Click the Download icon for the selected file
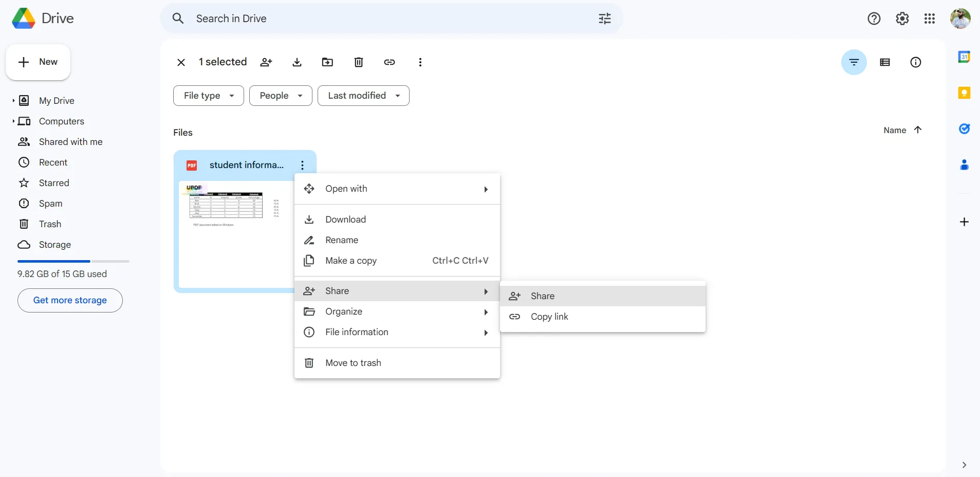The image size is (980, 477). tap(297, 62)
